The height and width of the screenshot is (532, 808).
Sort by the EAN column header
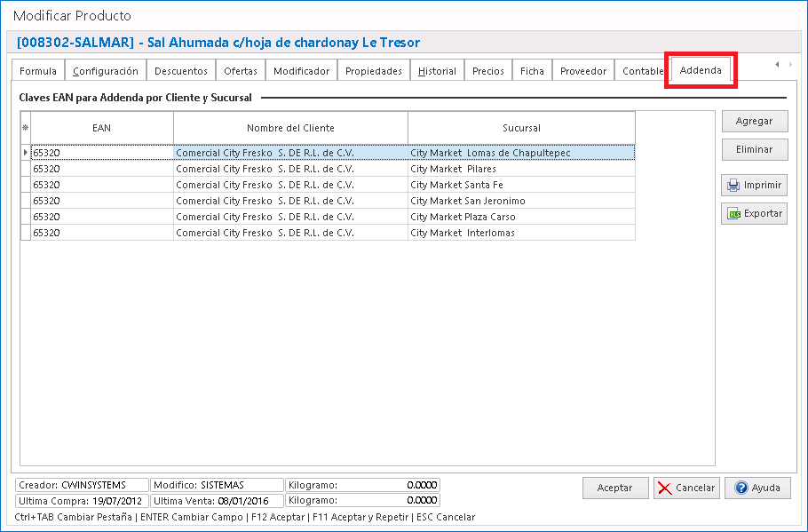(101, 127)
